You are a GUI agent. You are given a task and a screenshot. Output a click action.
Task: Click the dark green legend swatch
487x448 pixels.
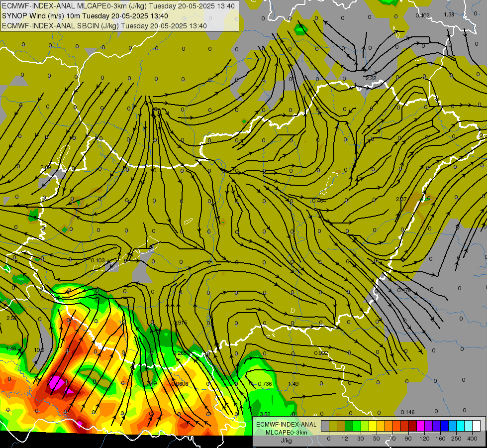(349, 426)
